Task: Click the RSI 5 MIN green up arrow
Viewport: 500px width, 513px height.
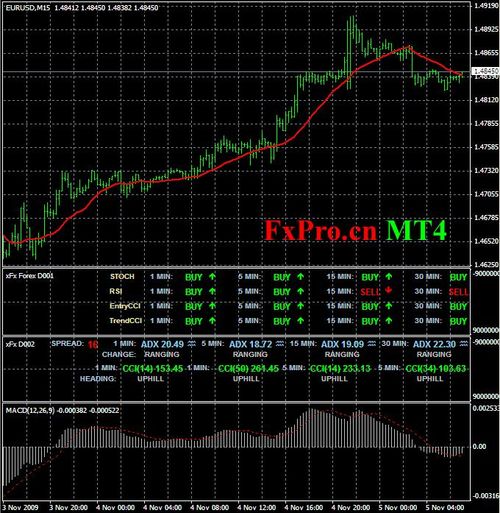Action: coord(301,291)
